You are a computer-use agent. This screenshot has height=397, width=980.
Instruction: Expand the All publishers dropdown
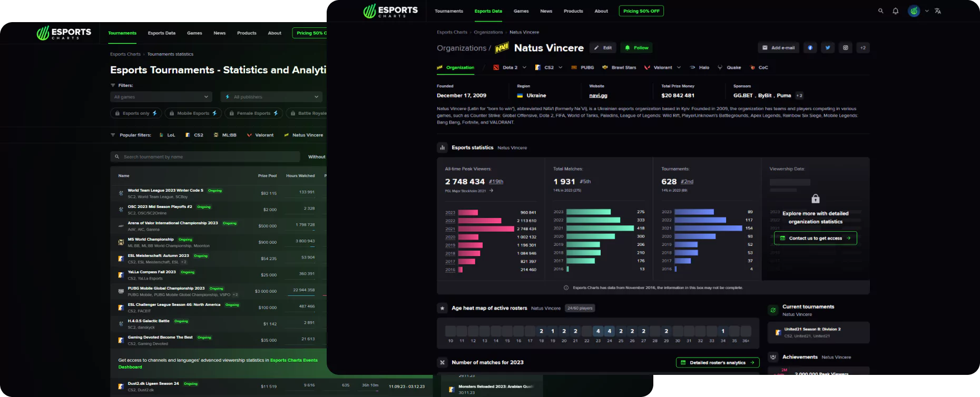click(x=271, y=97)
